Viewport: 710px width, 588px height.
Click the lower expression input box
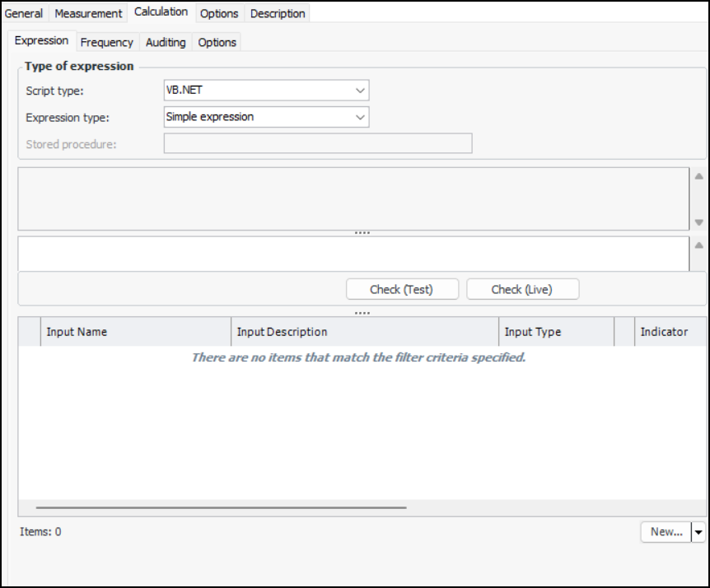coord(353,254)
